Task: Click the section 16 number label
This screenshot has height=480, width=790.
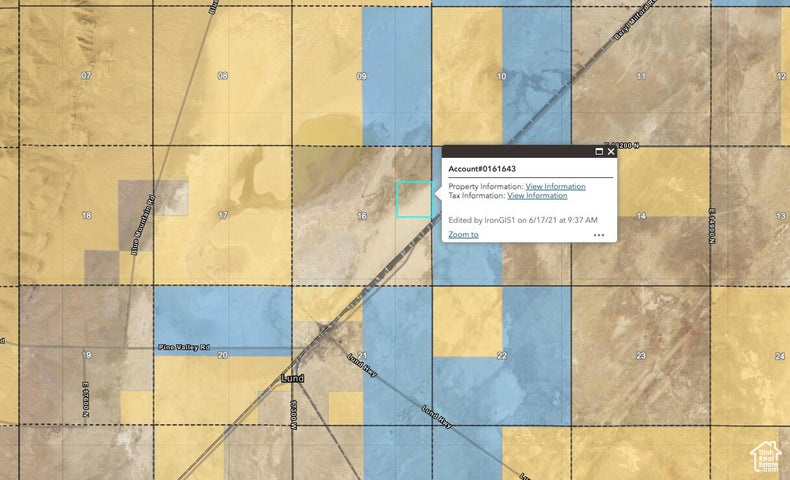Action: 361,216
